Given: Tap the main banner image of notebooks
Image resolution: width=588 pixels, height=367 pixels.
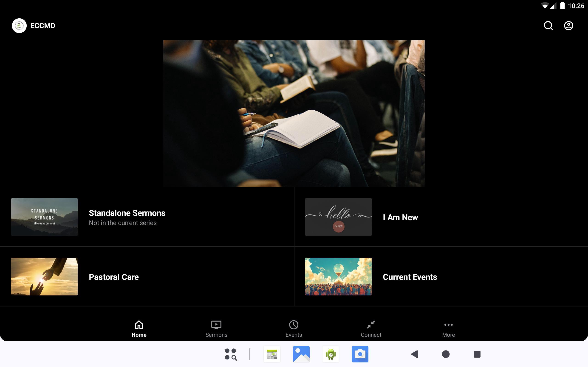Looking at the screenshot, I should (x=294, y=114).
